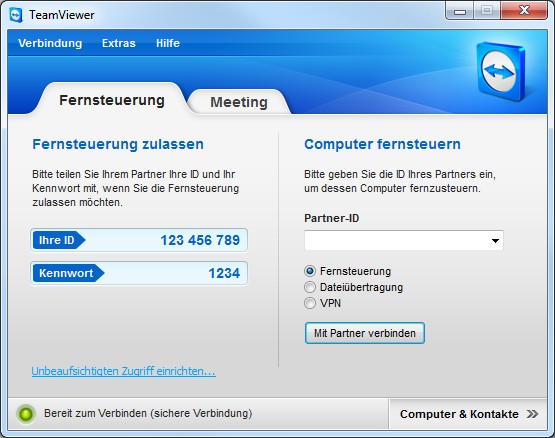The image size is (555, 438).
Task: Open Unbeaufsichtigten Zugriff einrichten link
Action: tap(124, 371)
